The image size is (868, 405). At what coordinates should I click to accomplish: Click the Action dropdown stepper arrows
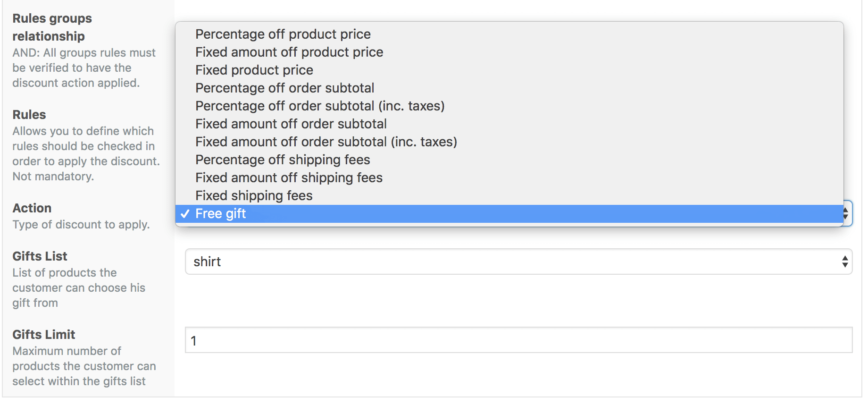(847, 213)
